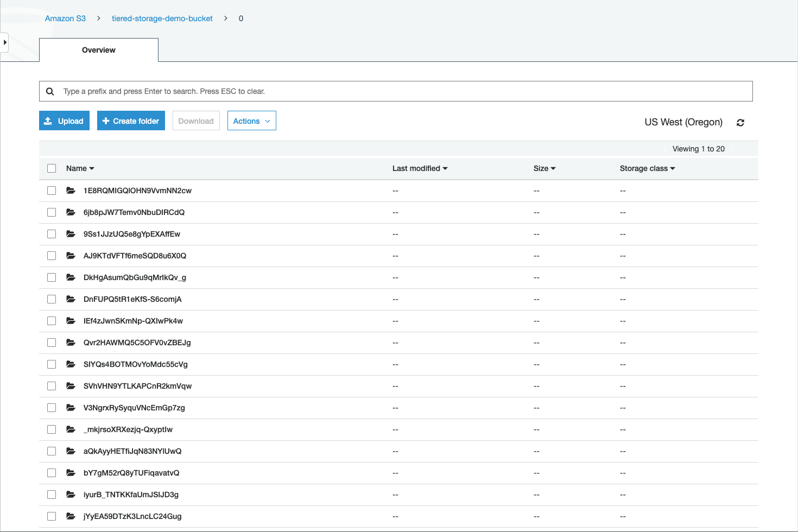Check the box for 1E8RQMIGQlOHN9VvmNN2cw

coord(52,191)
